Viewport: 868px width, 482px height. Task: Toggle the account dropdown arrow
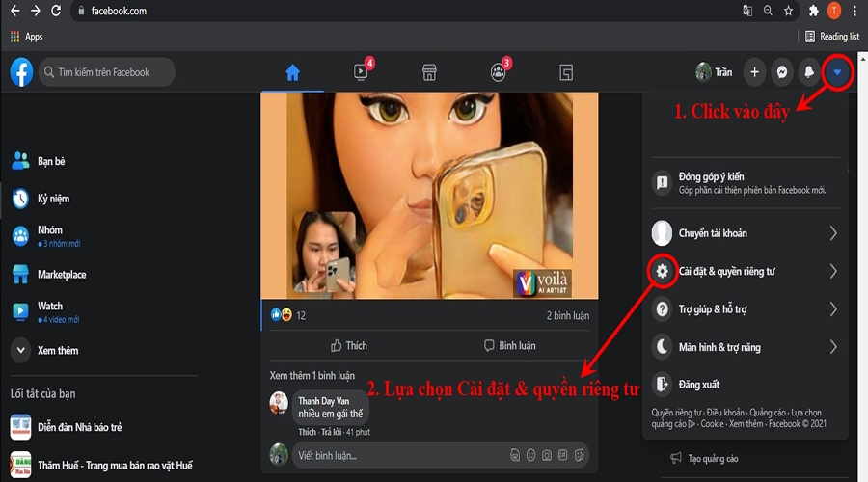pos(837,72)
